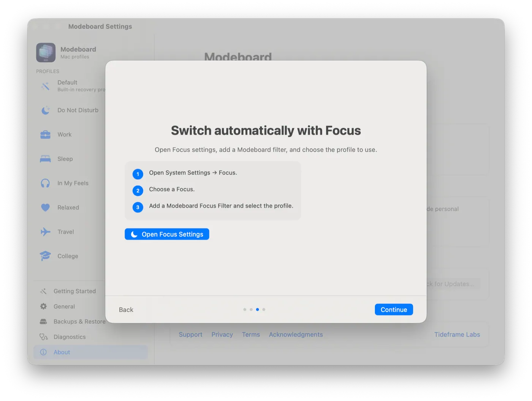
Task: Click the In My Feels headphones icon
Action: click(45, 183)
